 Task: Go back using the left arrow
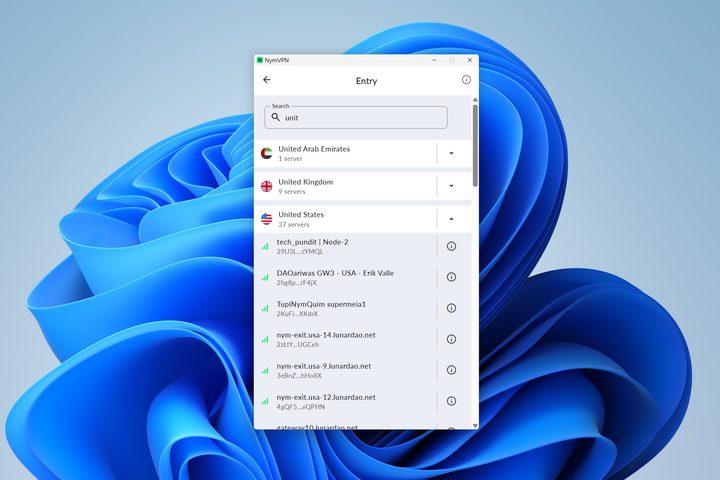266,80
